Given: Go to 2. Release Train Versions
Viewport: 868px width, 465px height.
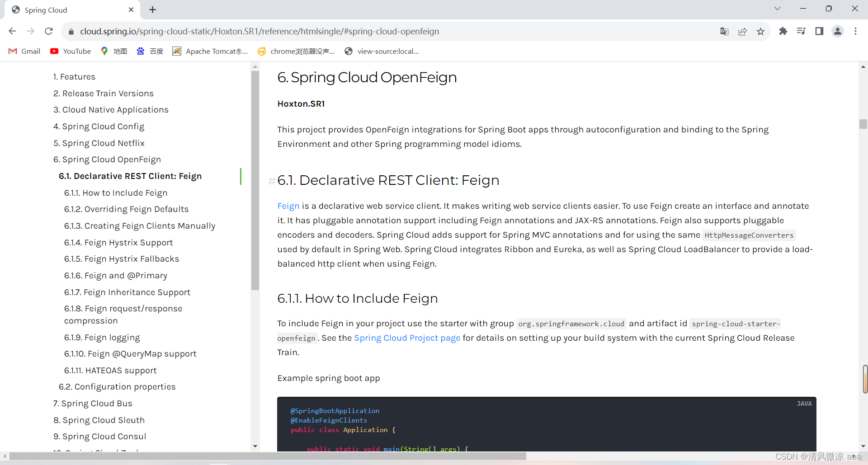Looking at the screenshot, I should click(104, 94).
